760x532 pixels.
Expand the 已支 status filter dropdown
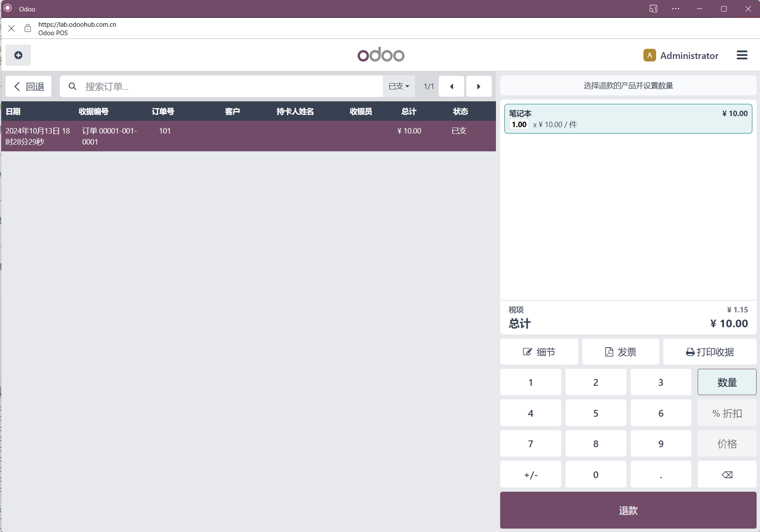coord(399,86)
